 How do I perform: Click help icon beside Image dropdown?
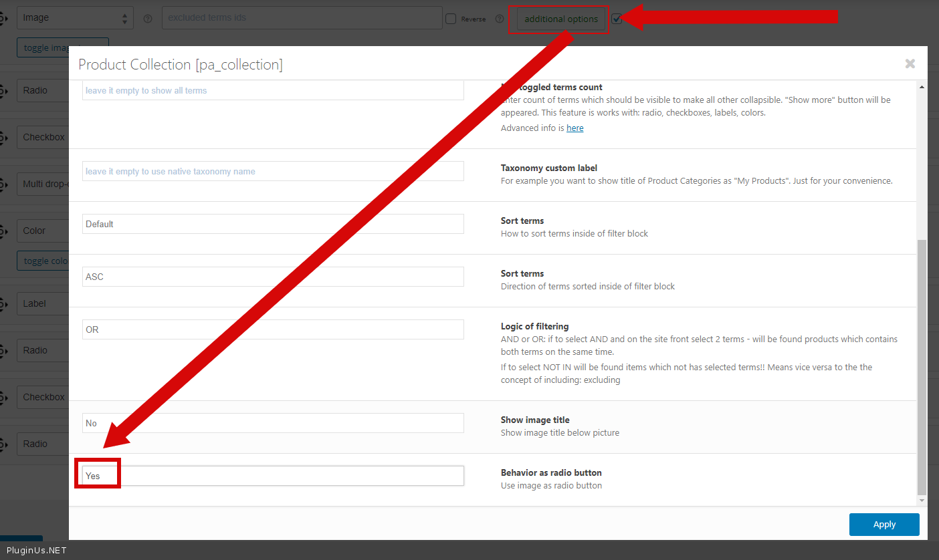[x=148, y=19]
